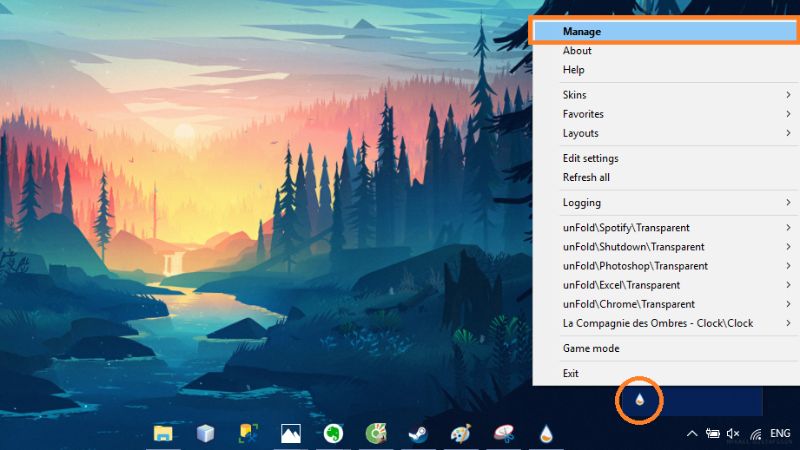800x450 pixels.
Task: Launch Evernote from the taskbar
Action: 333,434
